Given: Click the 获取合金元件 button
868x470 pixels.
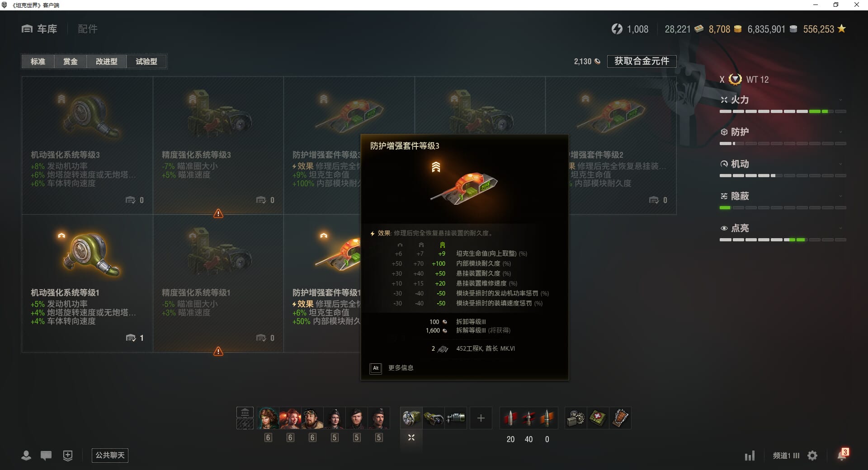Looking at the screenshot, I should 642,61.
